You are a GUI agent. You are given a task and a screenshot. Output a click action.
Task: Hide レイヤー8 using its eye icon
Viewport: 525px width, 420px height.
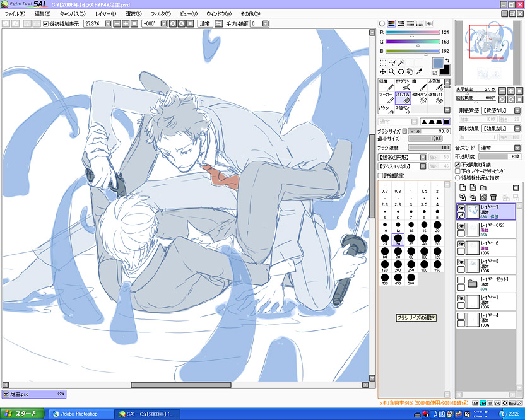point(461,262)
